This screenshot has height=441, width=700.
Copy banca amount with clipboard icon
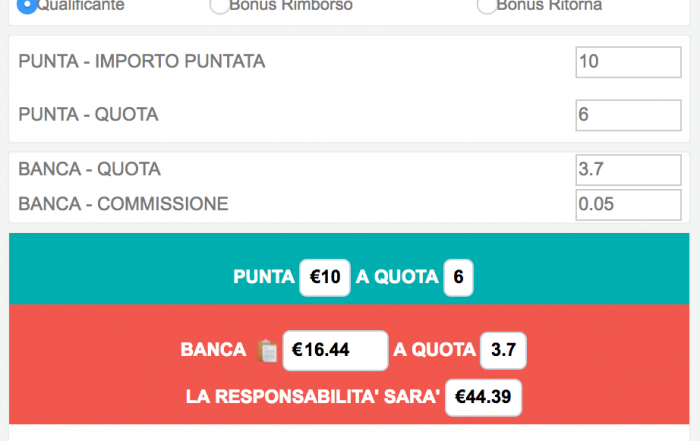tap(267, 351)
